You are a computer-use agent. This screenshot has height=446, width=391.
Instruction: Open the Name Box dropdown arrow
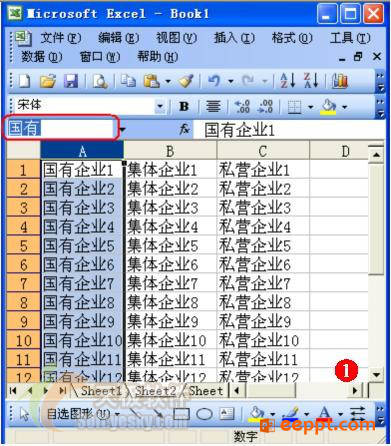[123, 129]
